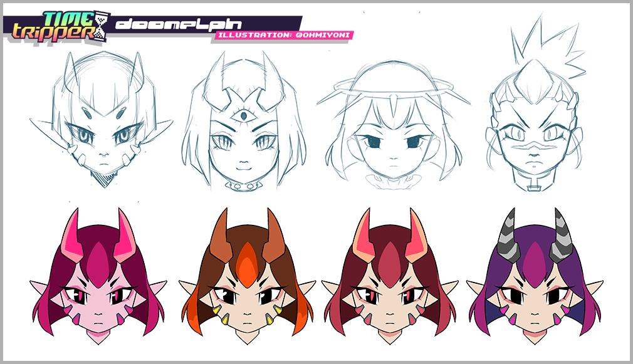The width and height of the screenshot is (633, 364).
Task: Click the 'doomelph' title text
Action: (x=179, y=24)
